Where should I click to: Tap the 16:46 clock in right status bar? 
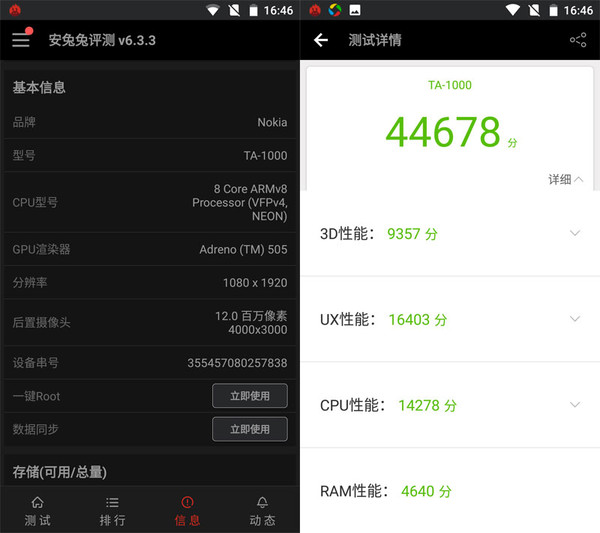[x=578, y=10]
